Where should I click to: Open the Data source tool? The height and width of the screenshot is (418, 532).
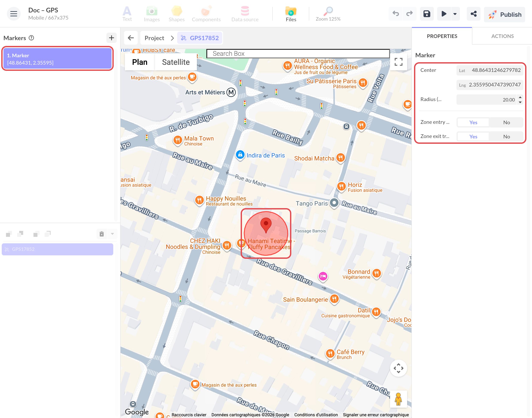click(x=245, y=14)
